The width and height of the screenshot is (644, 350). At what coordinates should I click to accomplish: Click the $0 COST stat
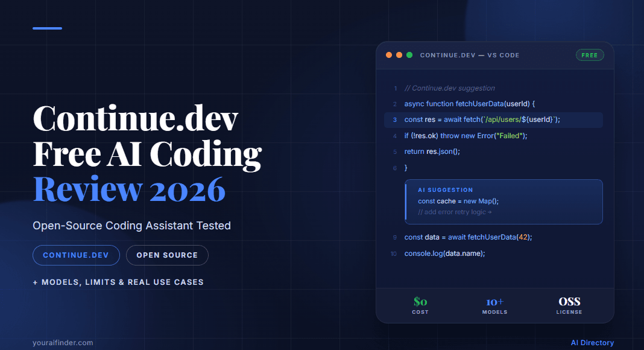420,305
